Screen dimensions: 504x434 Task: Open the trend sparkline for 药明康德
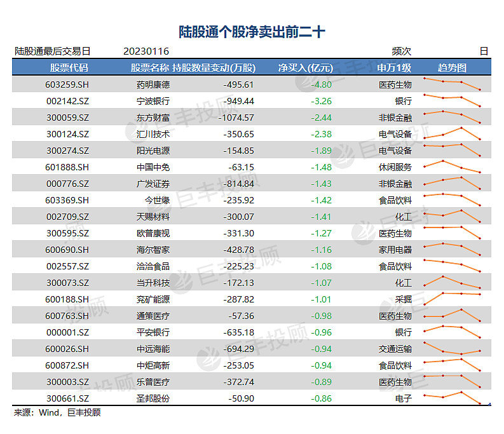[x=453, y=84]
